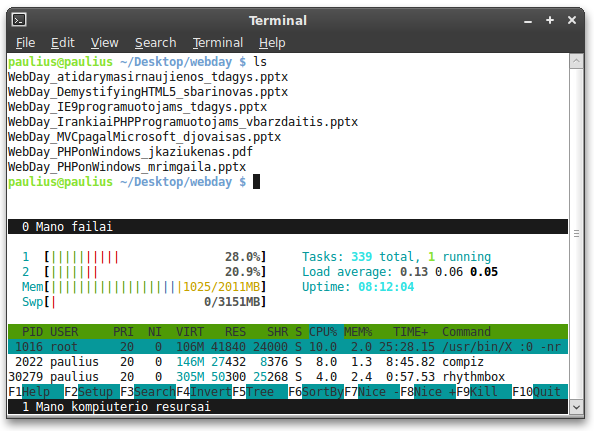Viewport: 594px width, 431px height.
Task: Click the scrollbar grip handle
Action: coord(576,234)
